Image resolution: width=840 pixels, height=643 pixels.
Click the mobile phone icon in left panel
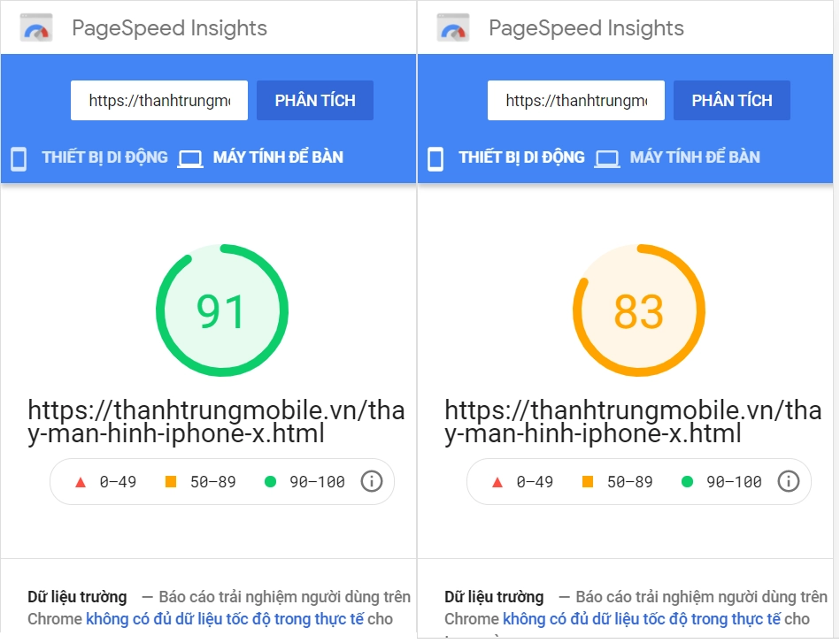click(19, 158)
